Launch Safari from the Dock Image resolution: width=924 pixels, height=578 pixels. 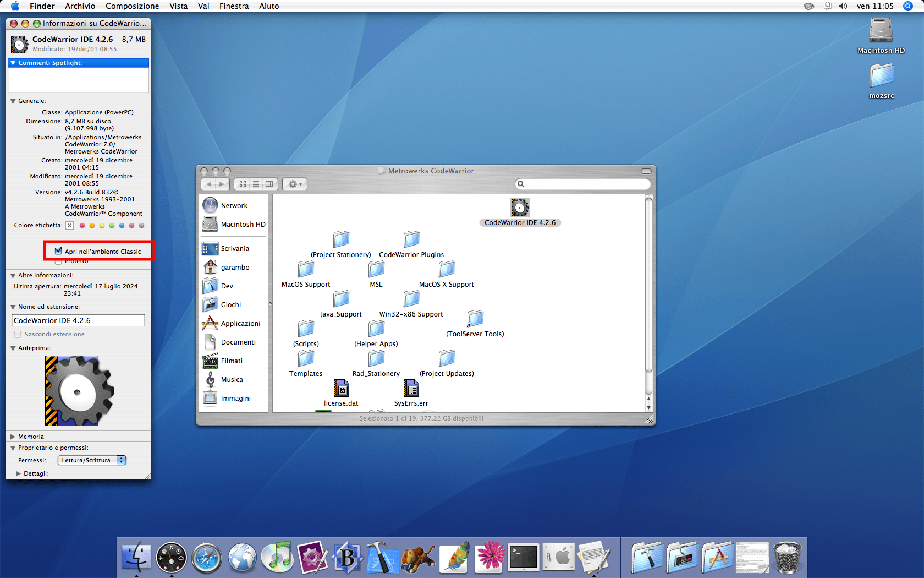coord(207,558)
